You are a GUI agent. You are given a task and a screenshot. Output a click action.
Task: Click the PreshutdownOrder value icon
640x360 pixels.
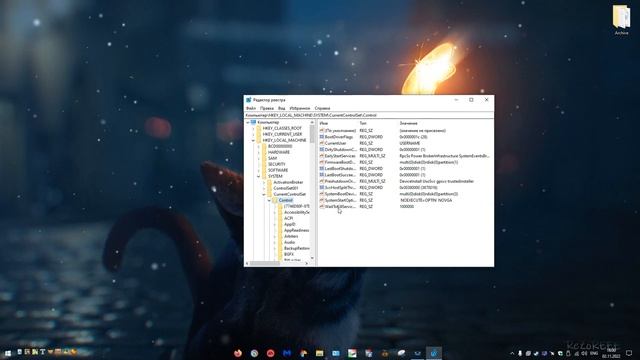pyautogui.click(x=322, y=181)
